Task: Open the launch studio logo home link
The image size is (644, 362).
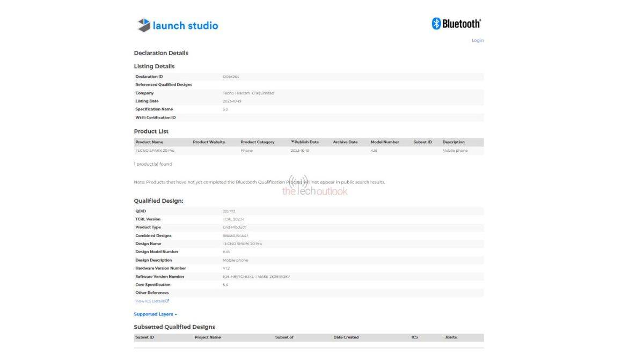Action: click(x=178, y=25)
